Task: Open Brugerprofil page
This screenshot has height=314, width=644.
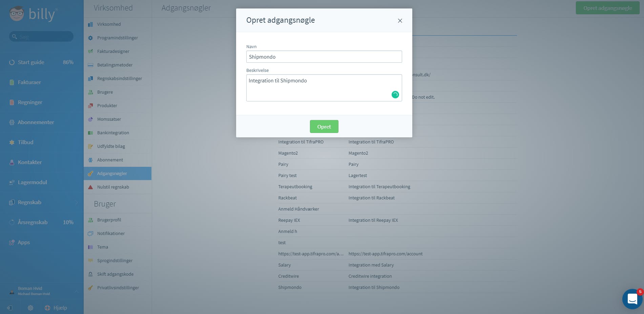Action: (x=118, y=220)
